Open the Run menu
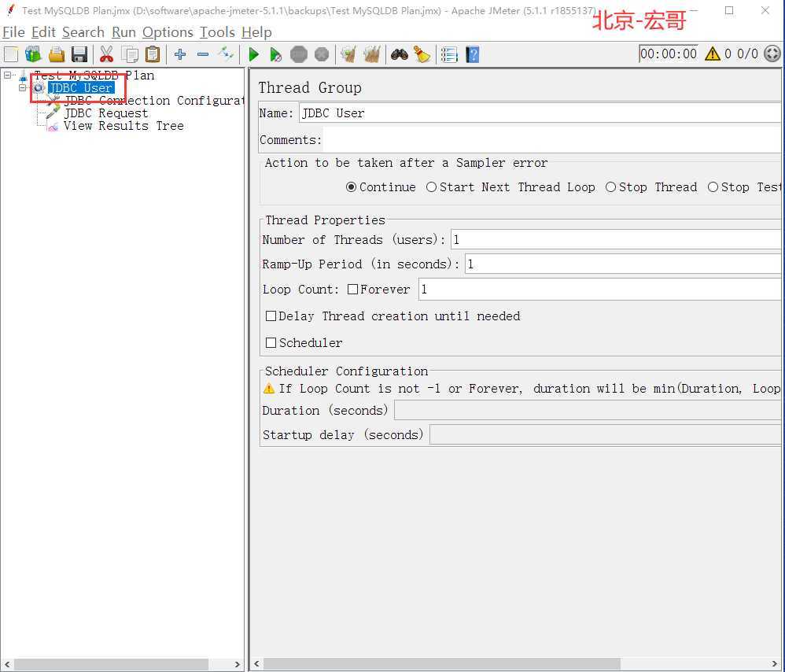Image resolution: width=785 pixels, height=672 pixels. tap(123, 32)
